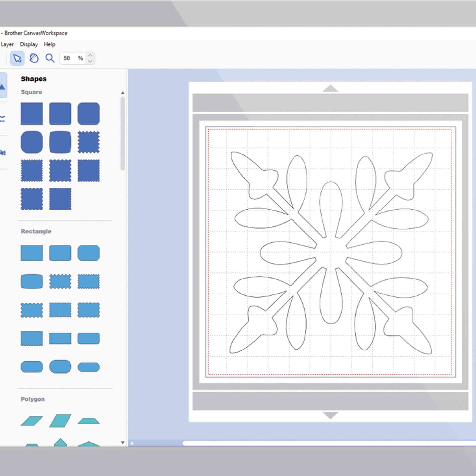Image resolution: width=476 pixels, height=476 pixels.
Task: Pick the plain sharp-cornered square shape
Action: coord(32,114)
